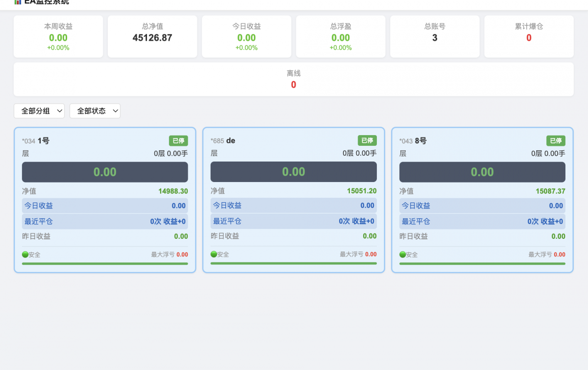Open the 全部状态 status filter dropdown
The height and width of the screenshot is (370, 588).
[x=95, y=111]
